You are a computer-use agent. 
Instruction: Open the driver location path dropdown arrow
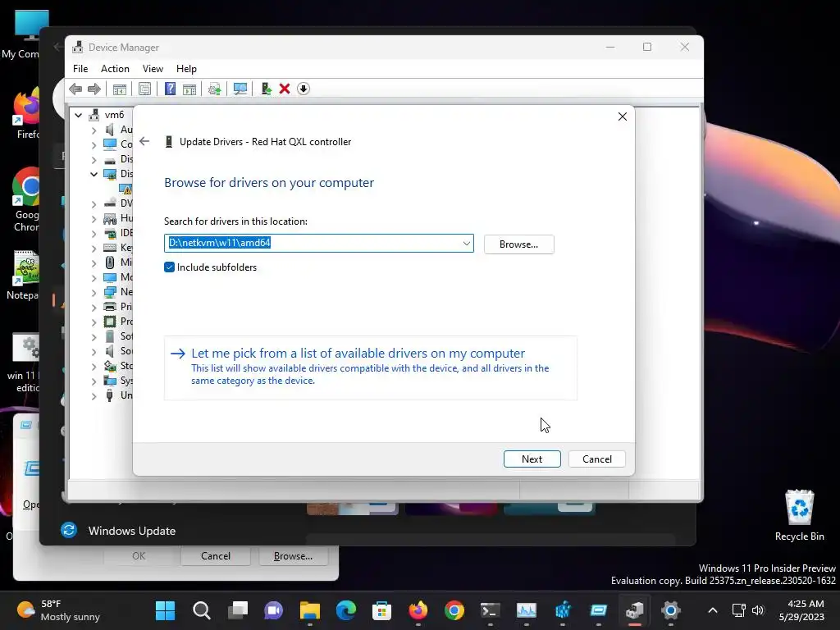(467, 243)
